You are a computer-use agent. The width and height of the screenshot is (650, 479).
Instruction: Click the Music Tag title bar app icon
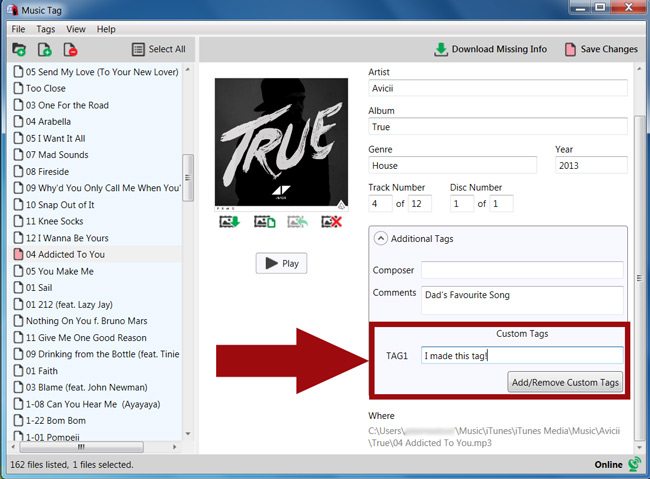[x=12, y=10]
